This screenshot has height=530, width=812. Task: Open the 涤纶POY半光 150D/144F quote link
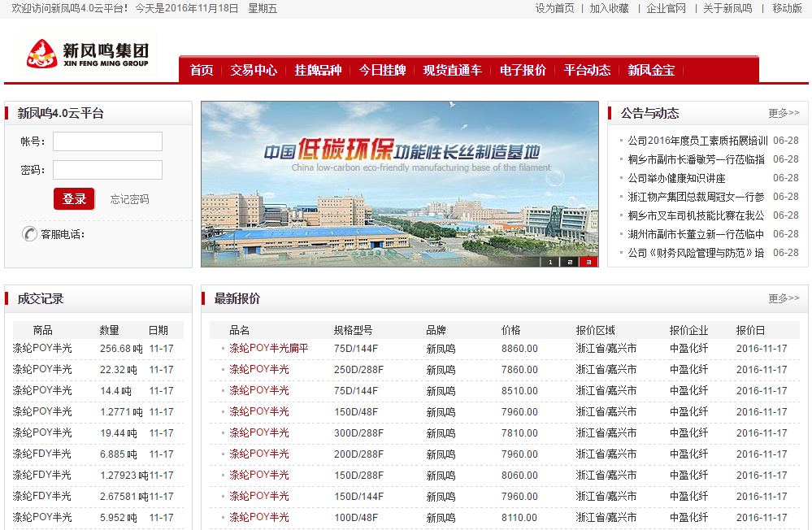pyautogui.click(x=259, y=497)
